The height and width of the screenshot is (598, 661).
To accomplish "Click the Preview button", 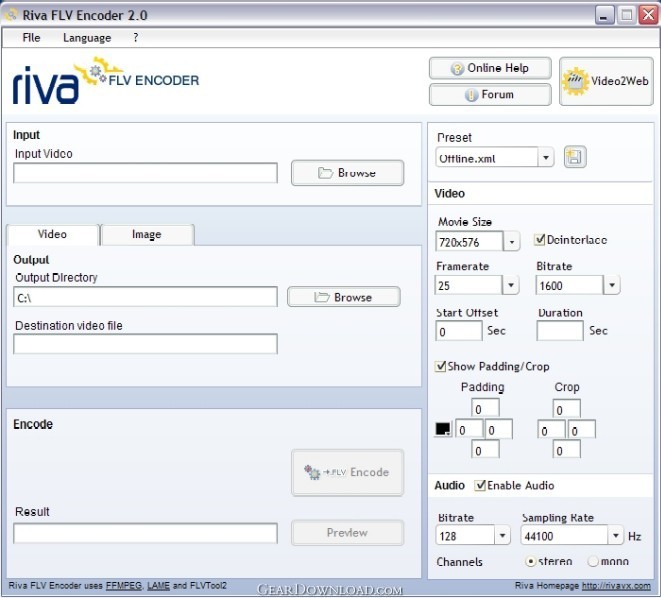I will [x=347, y=533].
